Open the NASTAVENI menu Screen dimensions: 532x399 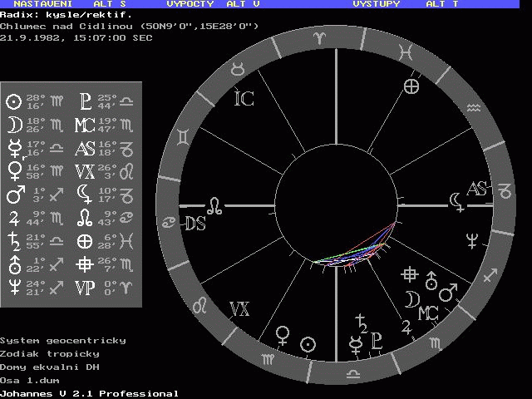[x=35, y=4]
